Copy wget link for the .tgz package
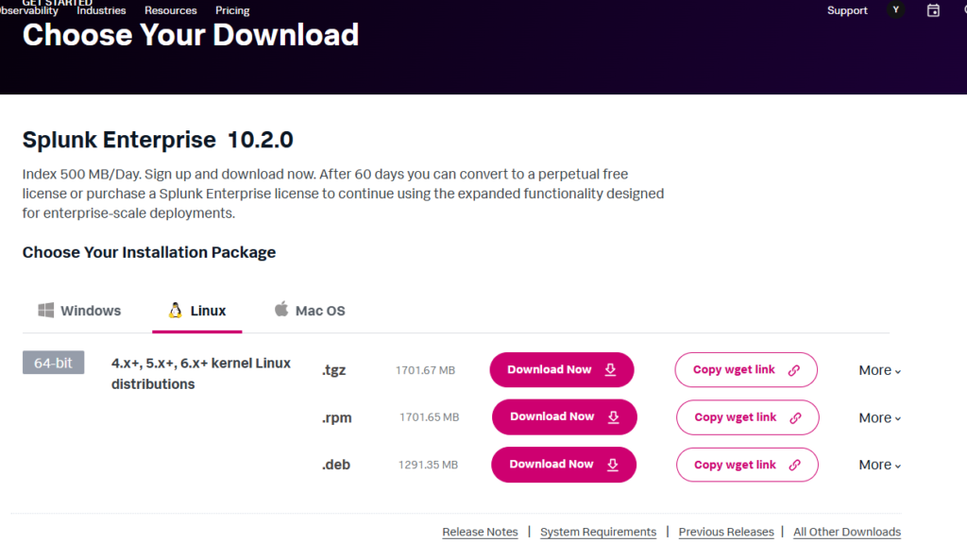Screen dimensions: 967x560 click(x=745, y=369)
